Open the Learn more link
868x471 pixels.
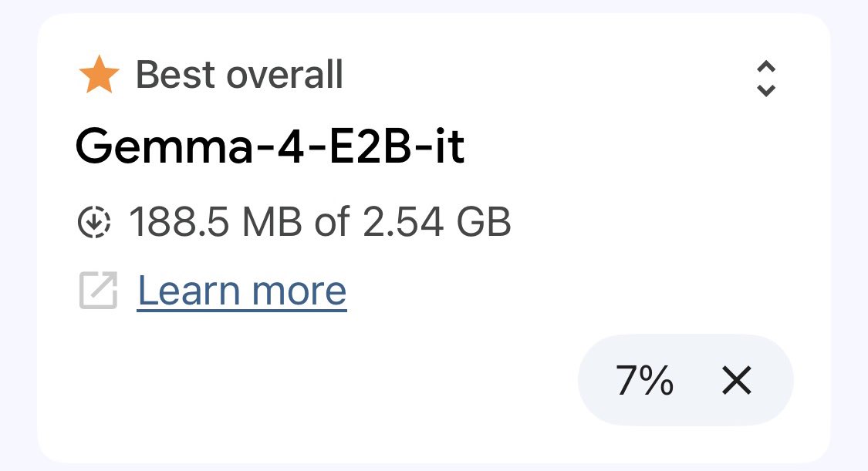pyautogui.click(x=241, y=291)
